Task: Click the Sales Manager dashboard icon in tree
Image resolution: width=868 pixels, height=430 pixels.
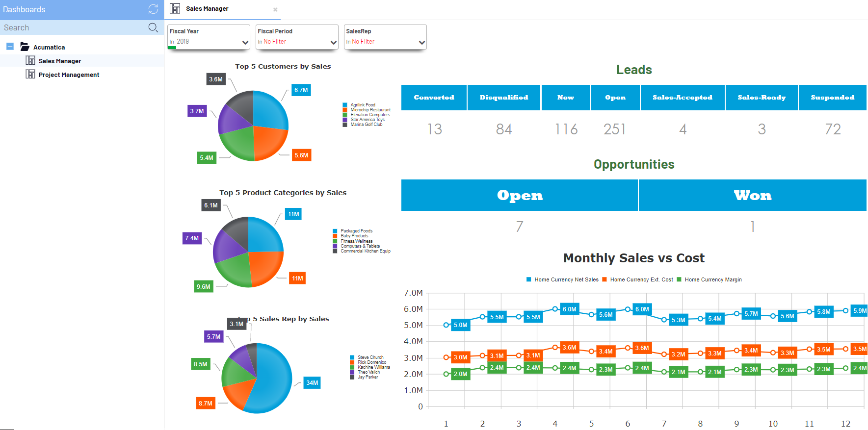Action: pos(30,61)
